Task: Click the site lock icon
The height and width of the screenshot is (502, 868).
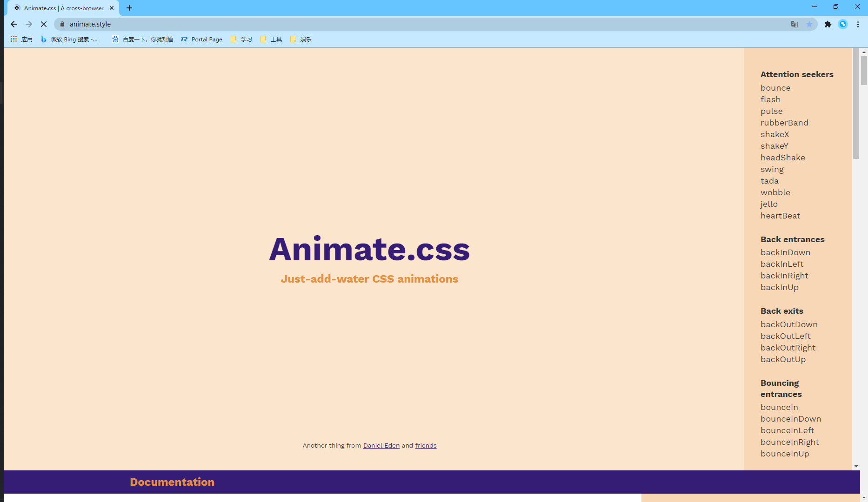Action: point(62,24)
